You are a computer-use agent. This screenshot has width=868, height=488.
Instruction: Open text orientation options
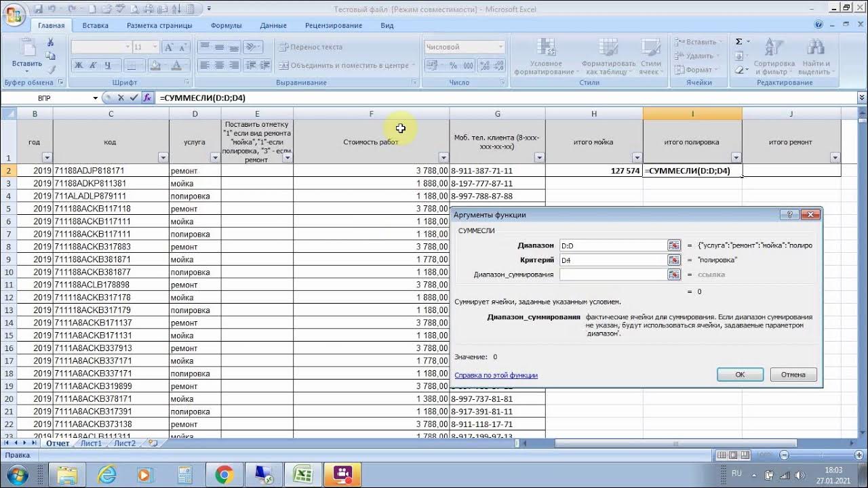pos(253,47)
